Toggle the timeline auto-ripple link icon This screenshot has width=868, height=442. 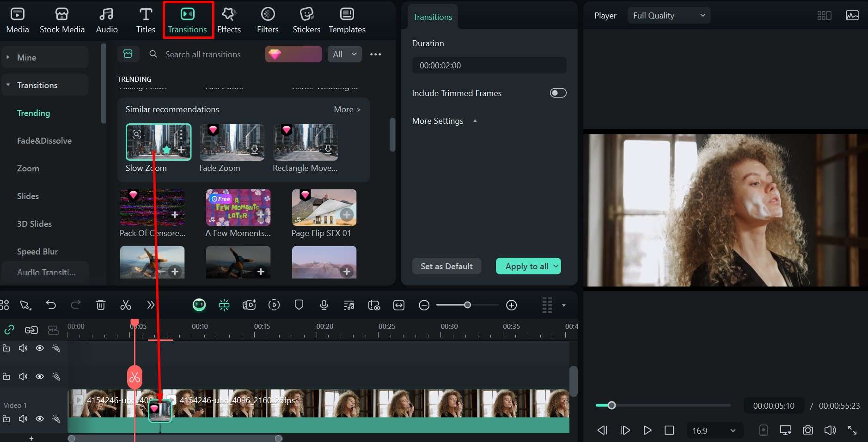click(9, 330)
